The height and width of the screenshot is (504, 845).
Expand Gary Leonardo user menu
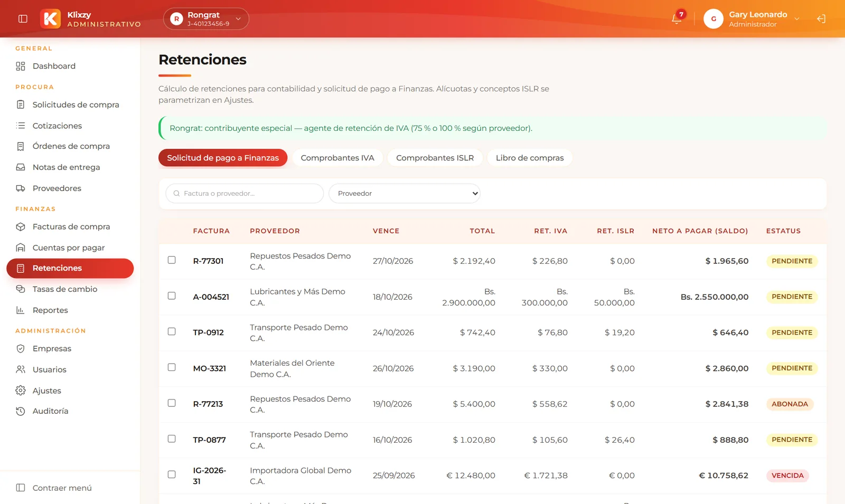[752, 19]
